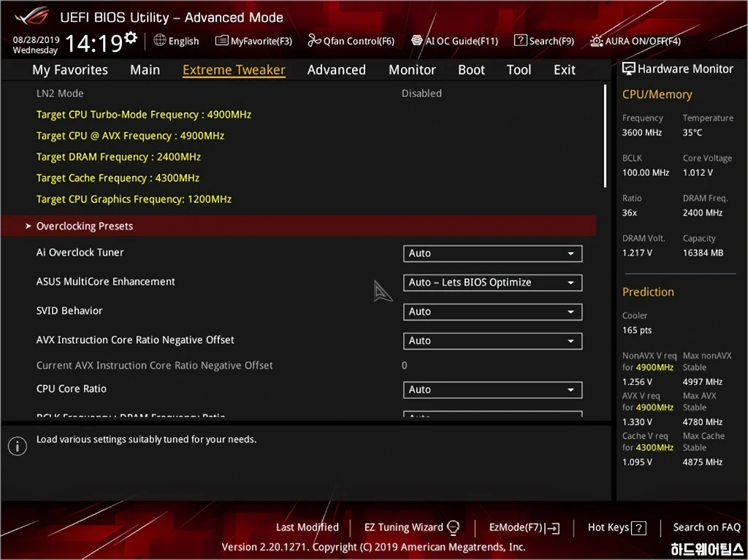The height and width of the screenshot is (560, 748).
Task: Toggle AURA lighting icon
Action: [x=596, y=41]
